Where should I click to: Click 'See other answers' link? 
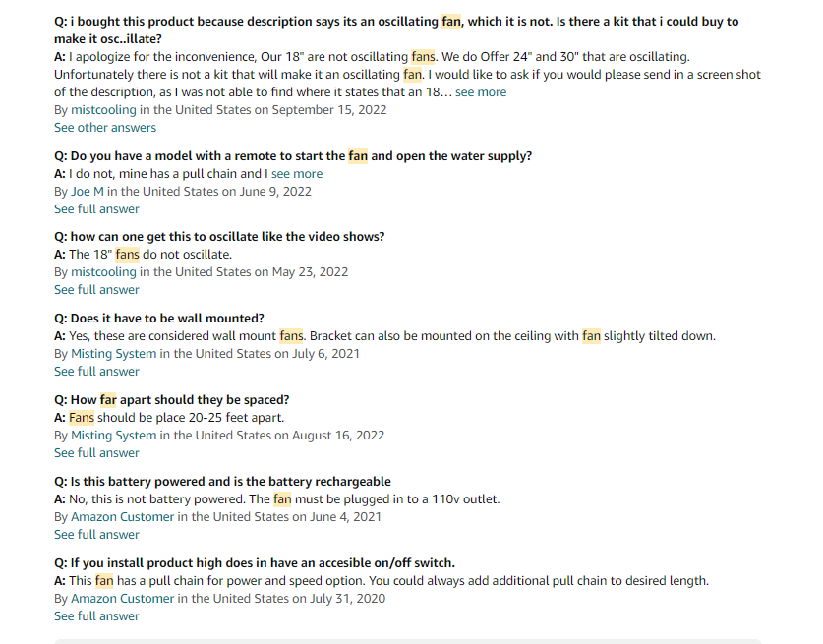click(x=105, y=128)
